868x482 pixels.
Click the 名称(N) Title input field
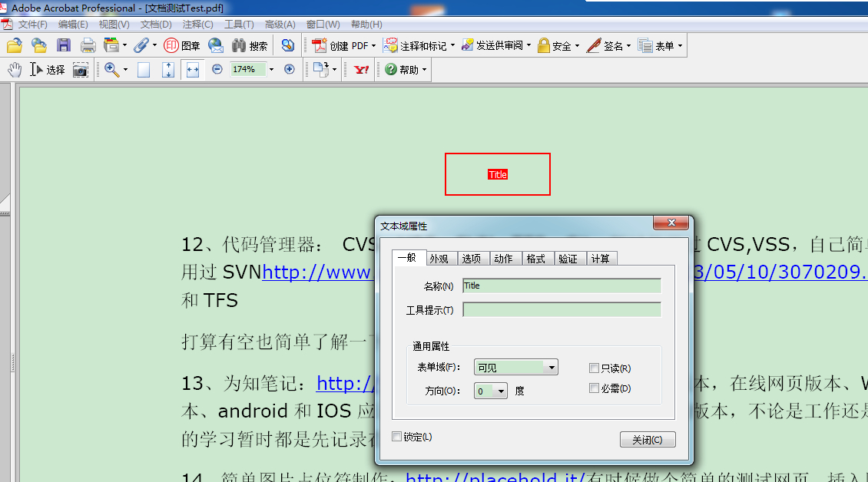(562, 286)
